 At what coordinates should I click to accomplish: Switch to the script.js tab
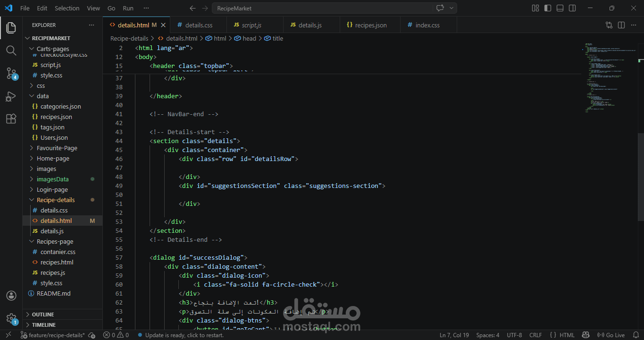(x=255, y=25)
